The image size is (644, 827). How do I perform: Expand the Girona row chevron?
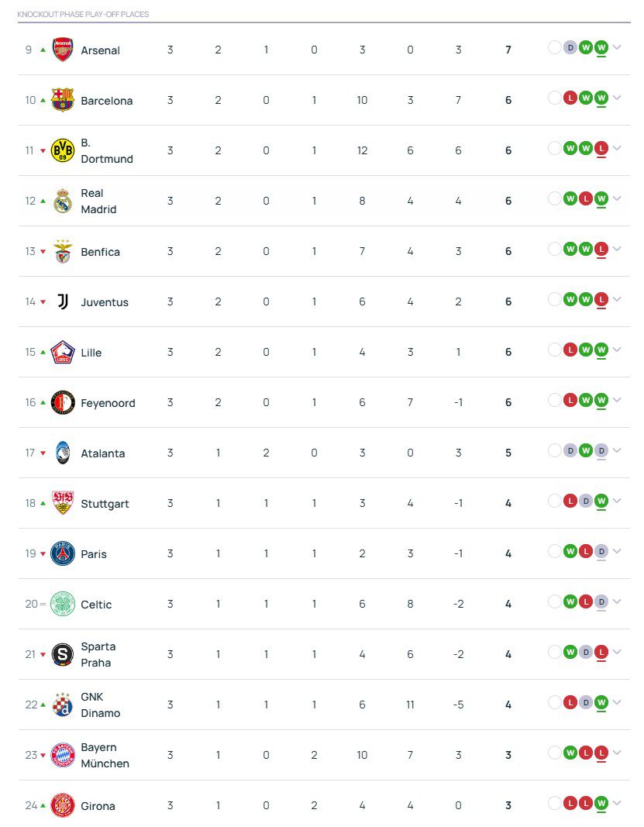(x=617, y=803)
